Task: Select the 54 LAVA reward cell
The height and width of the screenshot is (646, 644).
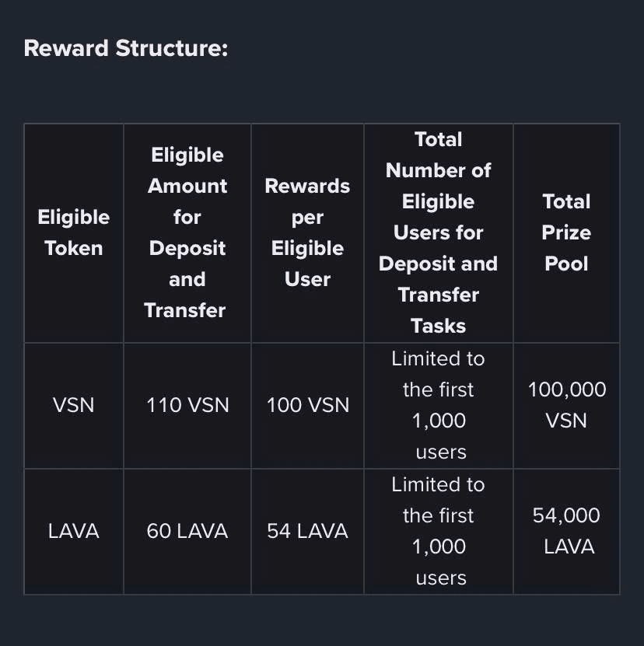Action: pos(307,532)
